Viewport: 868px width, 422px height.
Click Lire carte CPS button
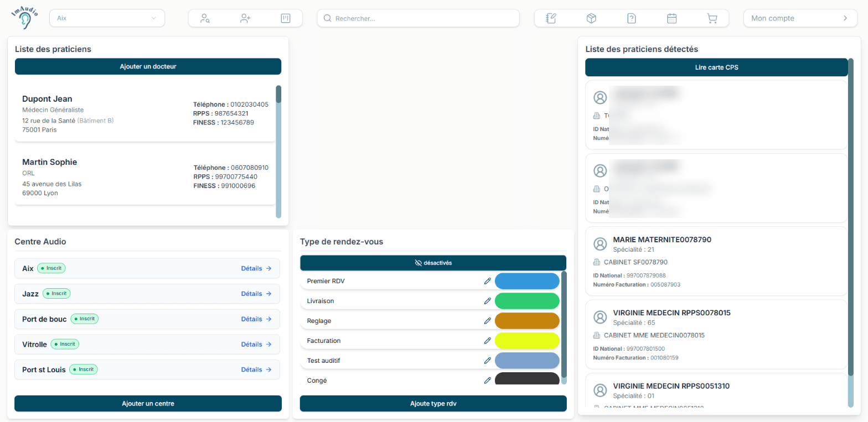716,67
